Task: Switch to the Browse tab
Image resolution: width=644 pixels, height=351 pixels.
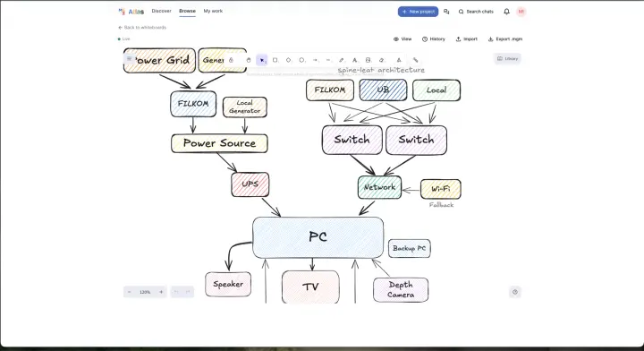Action: [187, 11]
